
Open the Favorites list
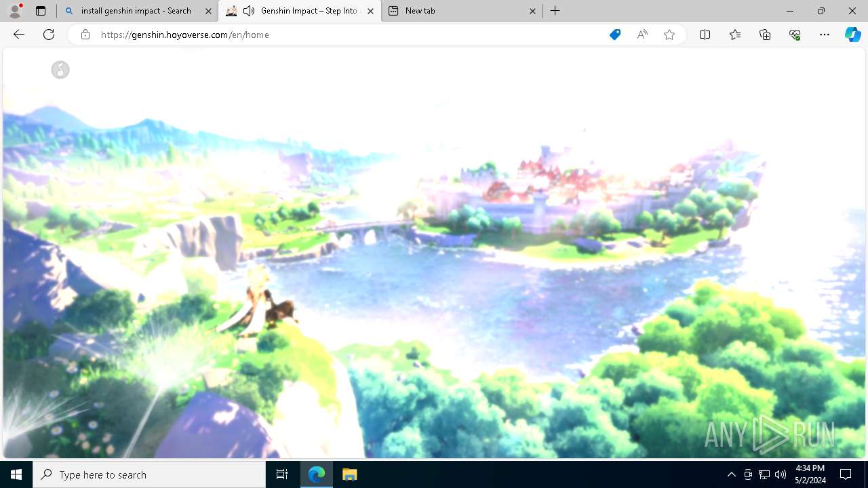735,35
